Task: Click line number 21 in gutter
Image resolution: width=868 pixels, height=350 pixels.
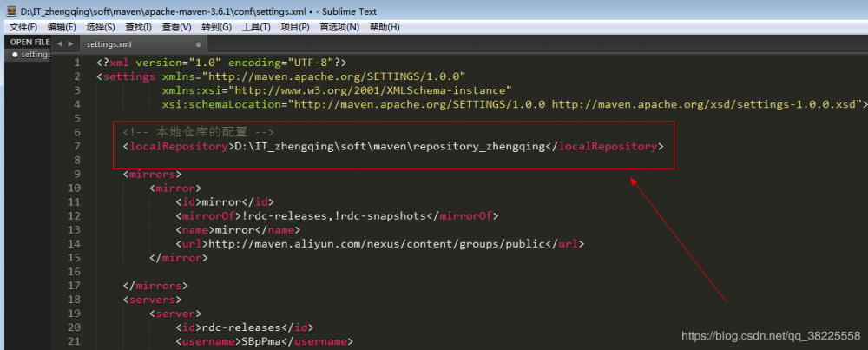Action: 74,341
